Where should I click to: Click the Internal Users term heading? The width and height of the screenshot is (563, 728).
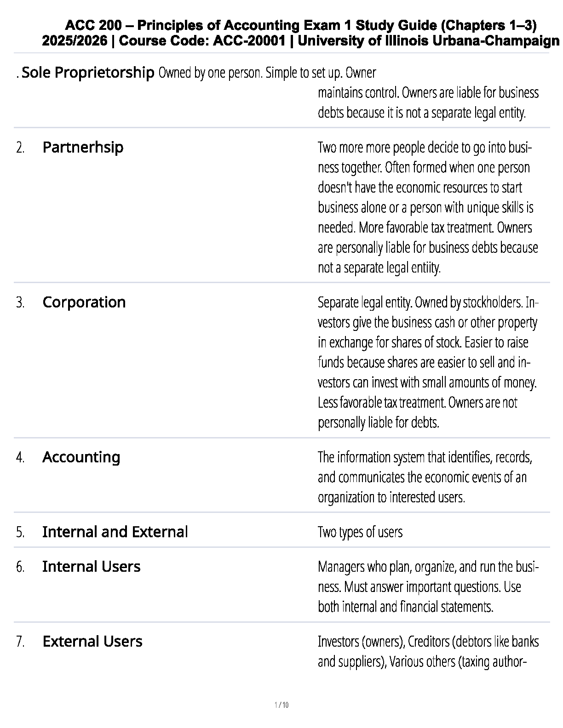coord(91,567)
